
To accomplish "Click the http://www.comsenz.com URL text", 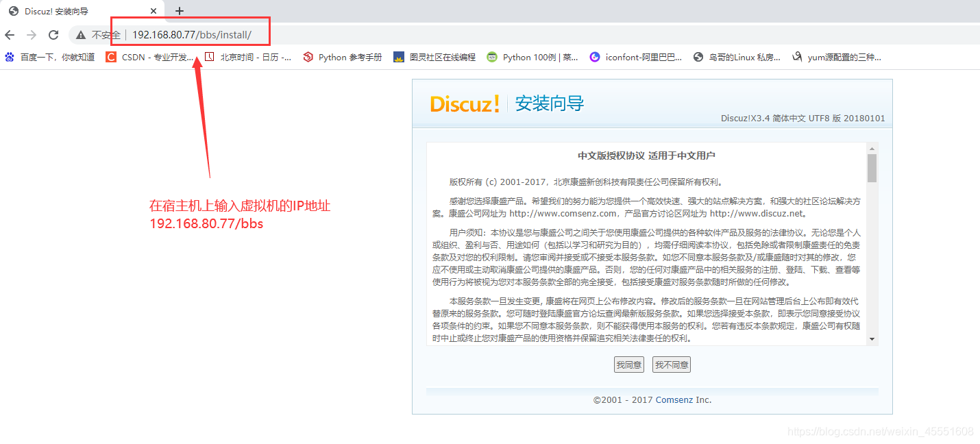I will (563, 213).
